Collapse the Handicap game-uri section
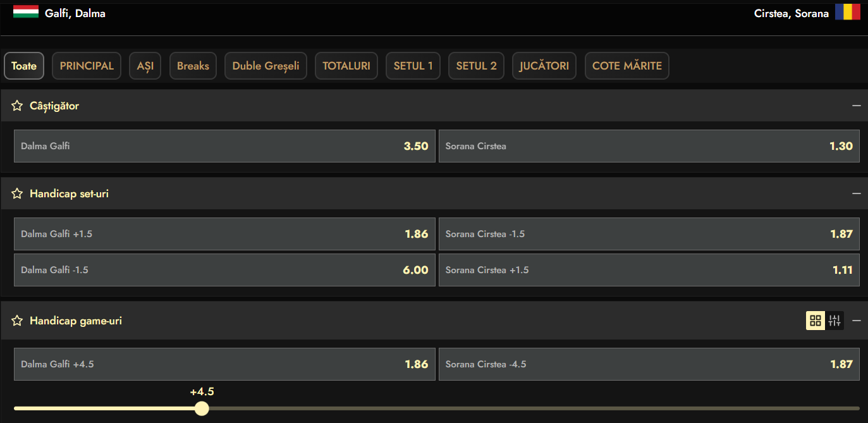 pos(857,321)
